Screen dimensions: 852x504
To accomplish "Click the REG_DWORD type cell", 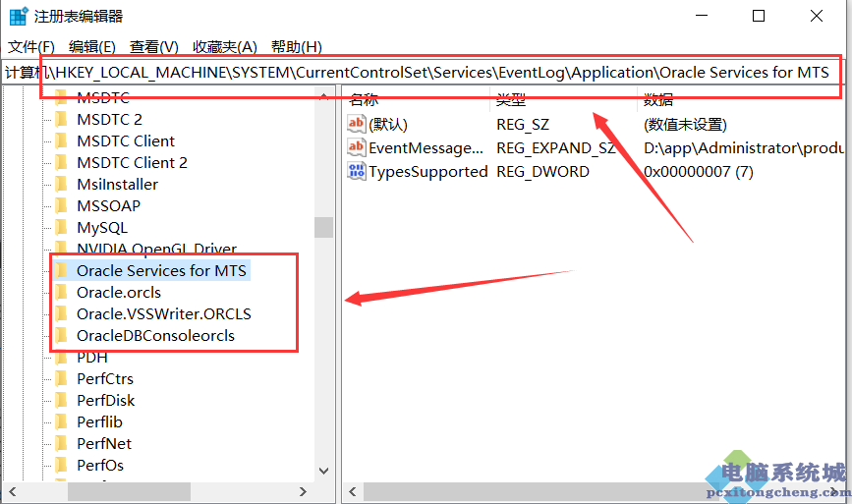I will [542, 172].
